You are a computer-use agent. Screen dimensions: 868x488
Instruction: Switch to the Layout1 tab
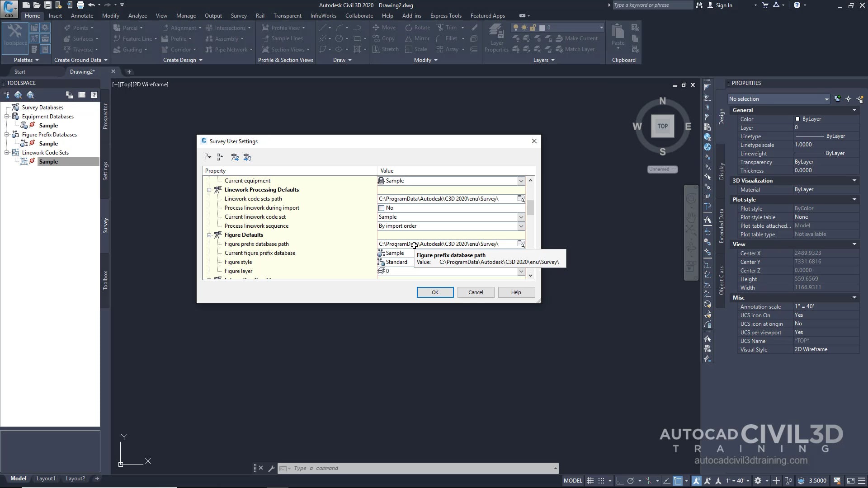(x=46, y=479)
